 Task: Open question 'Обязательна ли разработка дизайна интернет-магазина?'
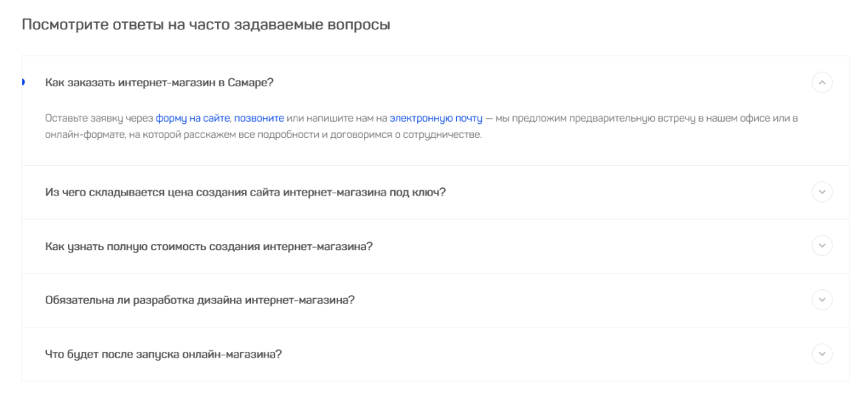200,300
